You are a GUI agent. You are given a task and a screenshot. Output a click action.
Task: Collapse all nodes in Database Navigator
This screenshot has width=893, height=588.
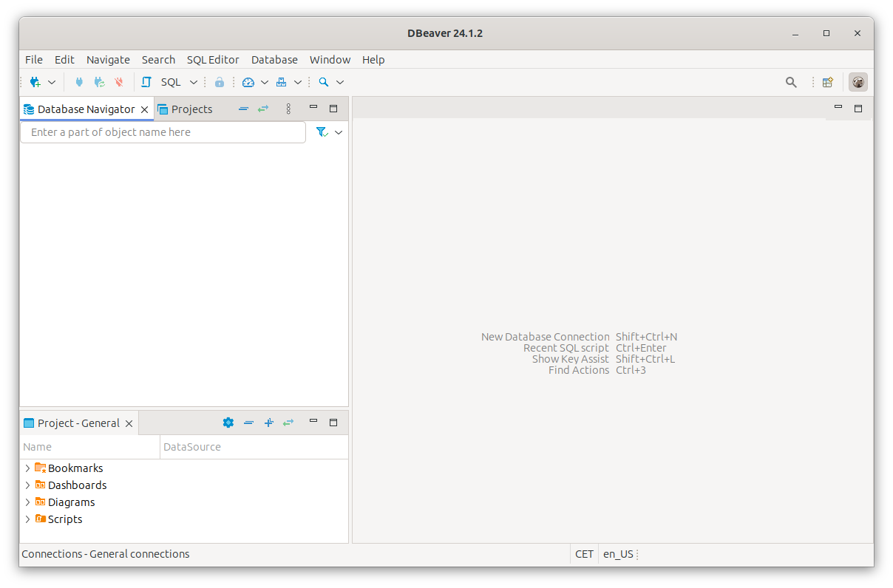(x=243, y=109)
